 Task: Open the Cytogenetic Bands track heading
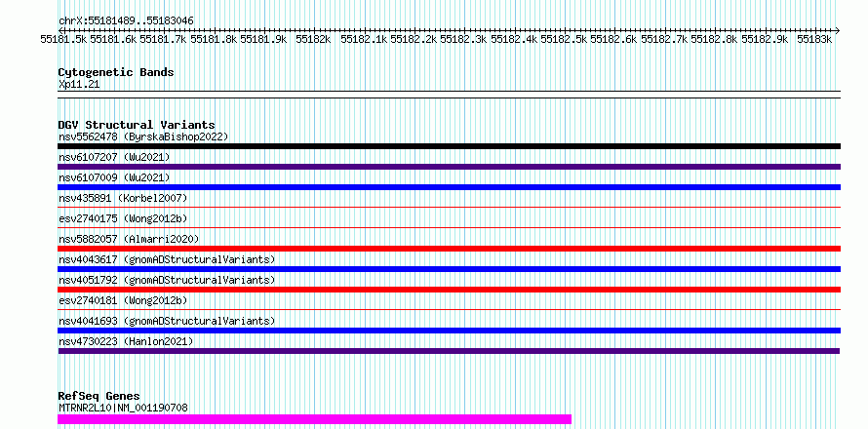point(116,72)
